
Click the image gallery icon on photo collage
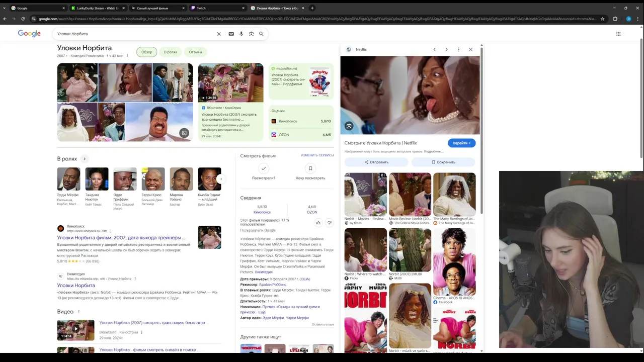tap(184, 133)
